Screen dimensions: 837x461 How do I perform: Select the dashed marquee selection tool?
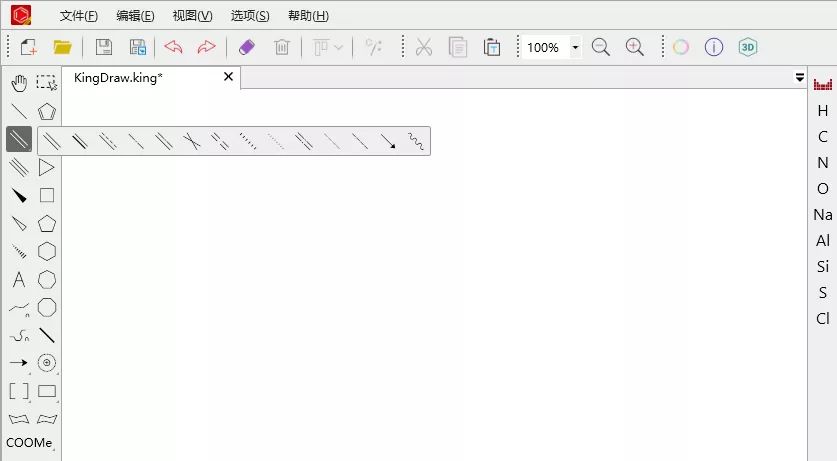point(47,83)
